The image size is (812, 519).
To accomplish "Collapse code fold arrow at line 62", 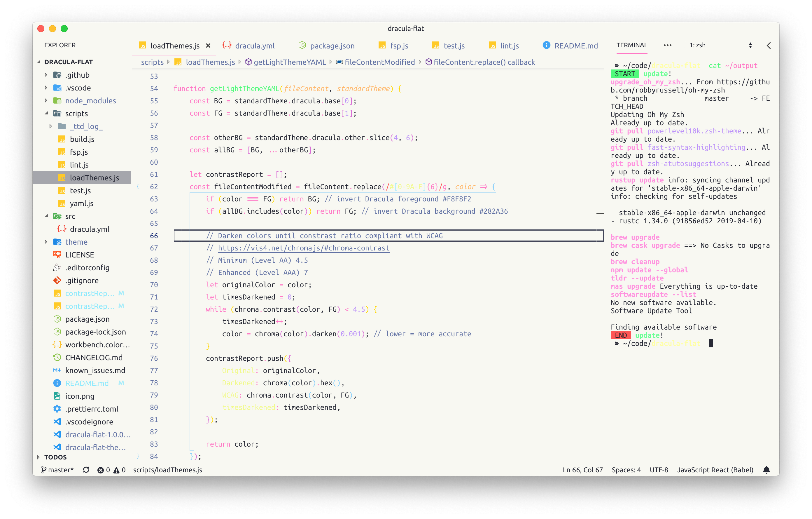I will [138, 186].
